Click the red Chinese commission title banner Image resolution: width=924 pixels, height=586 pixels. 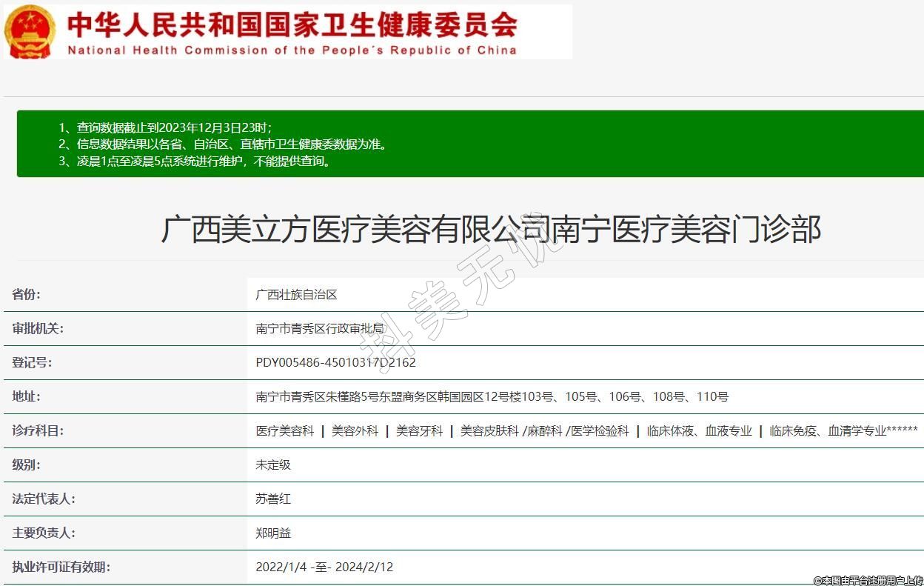click(x=292, y=25)
